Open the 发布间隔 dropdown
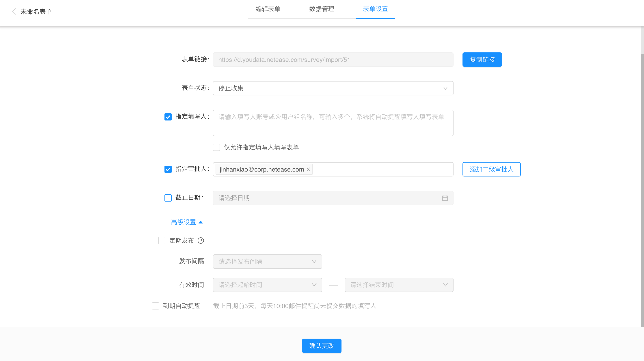The image size is (644, 361). pyautogui.click(x=267, y=262)
